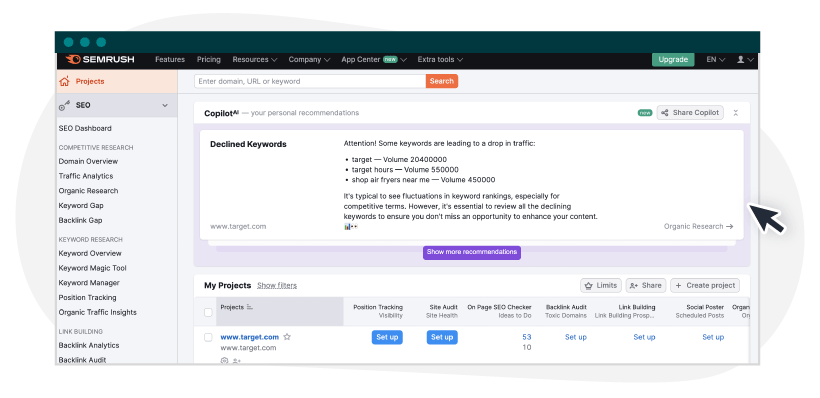Open Position Tracking in sidebar
Viewport: 820px width, 398px height.
[x=87, y=298]
